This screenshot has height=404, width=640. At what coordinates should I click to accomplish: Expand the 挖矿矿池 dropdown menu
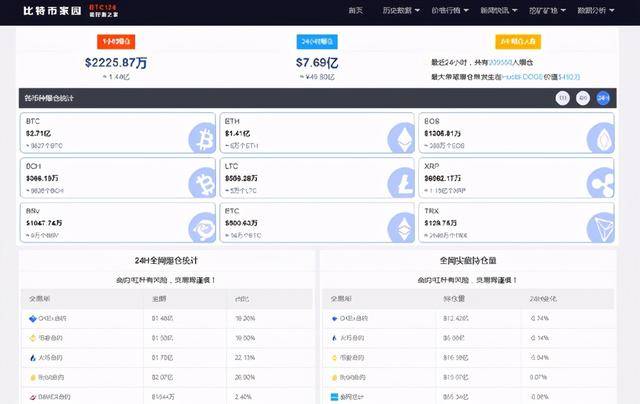pos(547,10)
